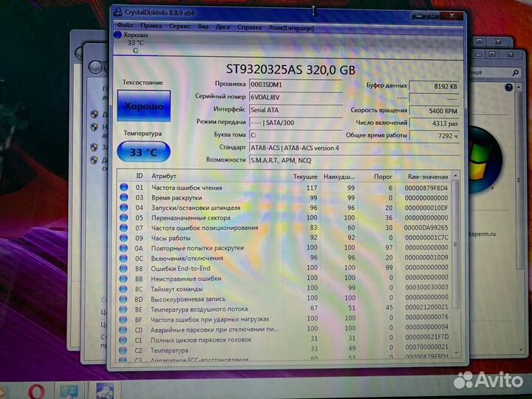Click the status icon beside Часы работы
This screenshot has width=532, height=399.
click(124, 238)
